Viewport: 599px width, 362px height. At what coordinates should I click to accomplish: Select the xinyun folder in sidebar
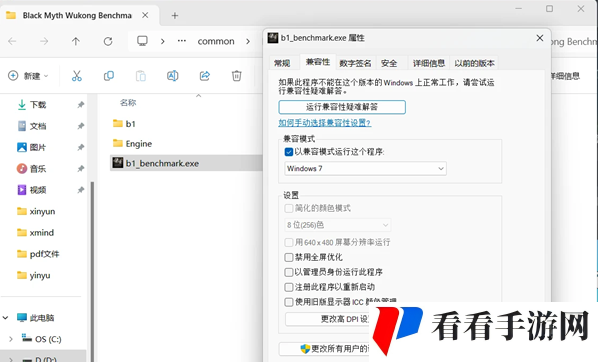[x=42, y=211]
